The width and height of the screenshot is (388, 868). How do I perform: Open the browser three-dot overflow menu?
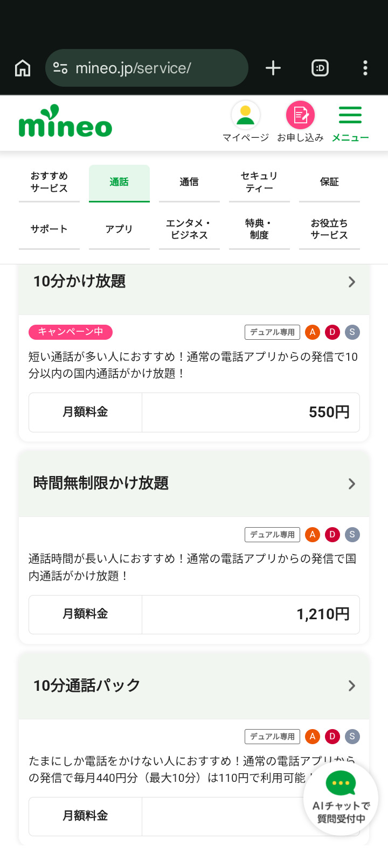365,68
